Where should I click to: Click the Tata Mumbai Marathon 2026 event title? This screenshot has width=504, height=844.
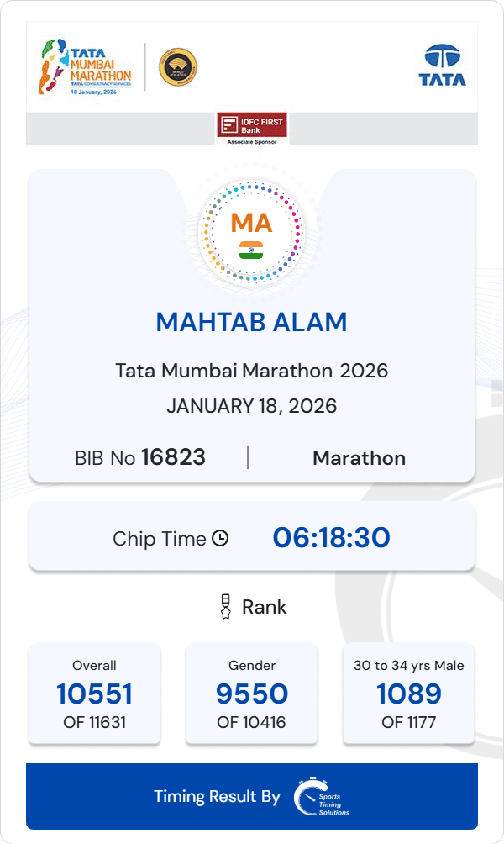coord(252,370)
